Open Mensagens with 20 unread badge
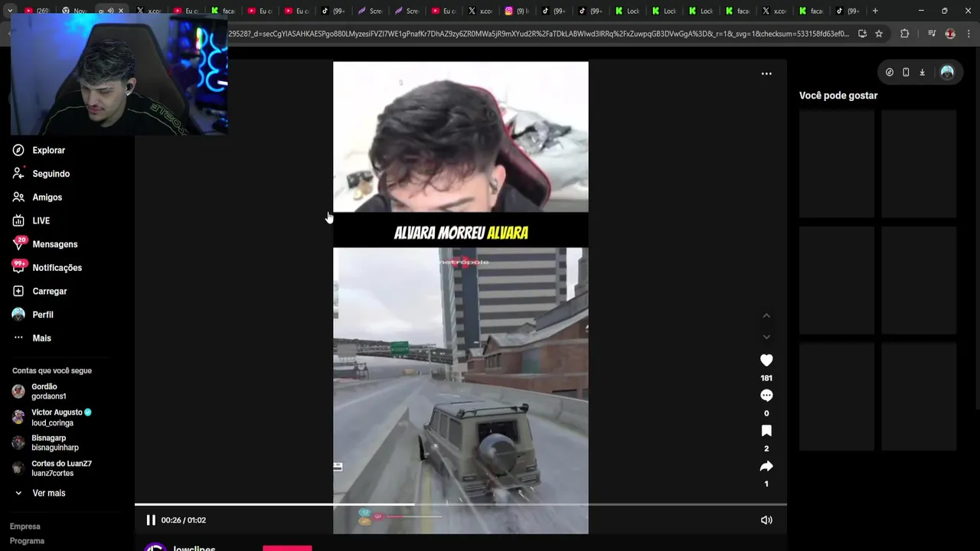Screen dimensions: 980x551 click(46, 244)
